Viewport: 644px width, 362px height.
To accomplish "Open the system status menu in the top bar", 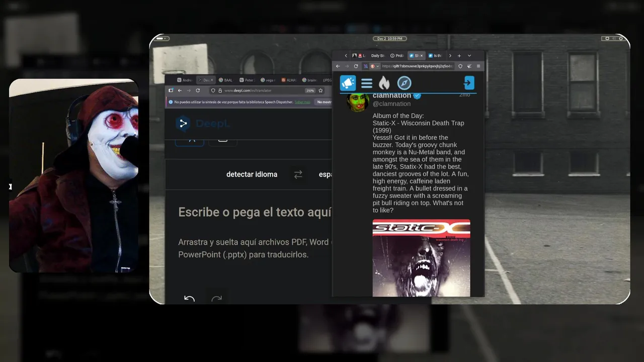I will click(x=614, y=39).
